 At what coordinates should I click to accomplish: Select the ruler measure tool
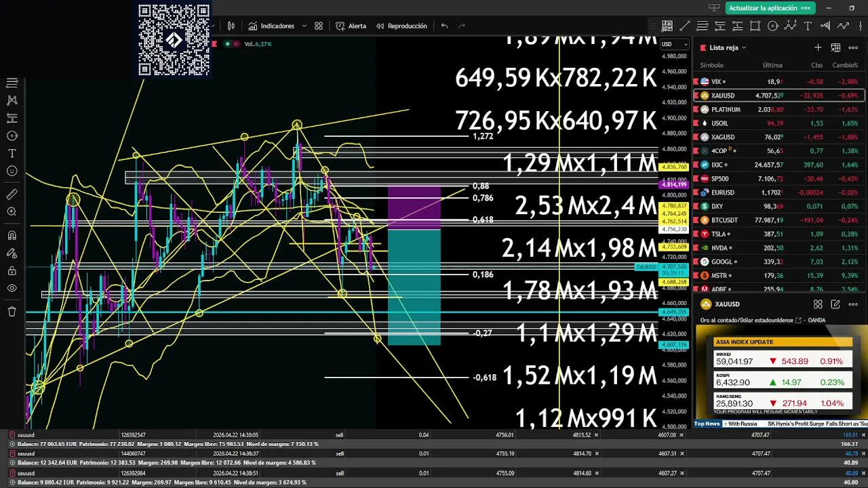coord(12,195)
